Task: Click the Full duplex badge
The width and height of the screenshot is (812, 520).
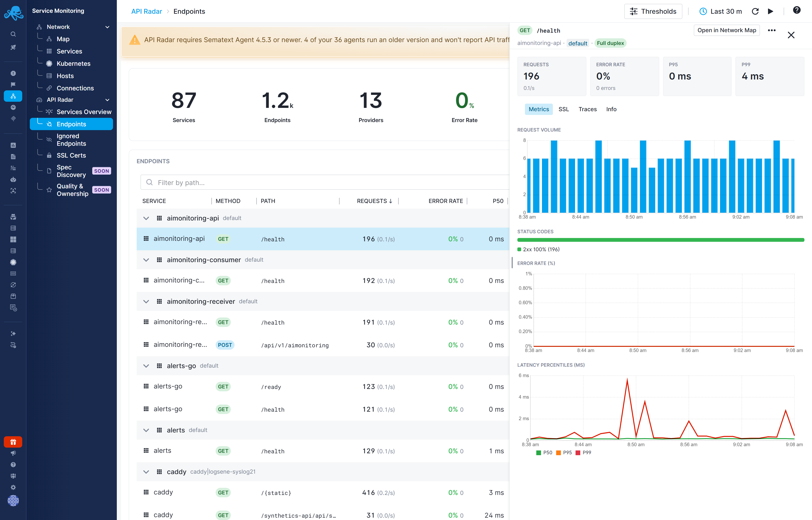Action: [610, 43]
